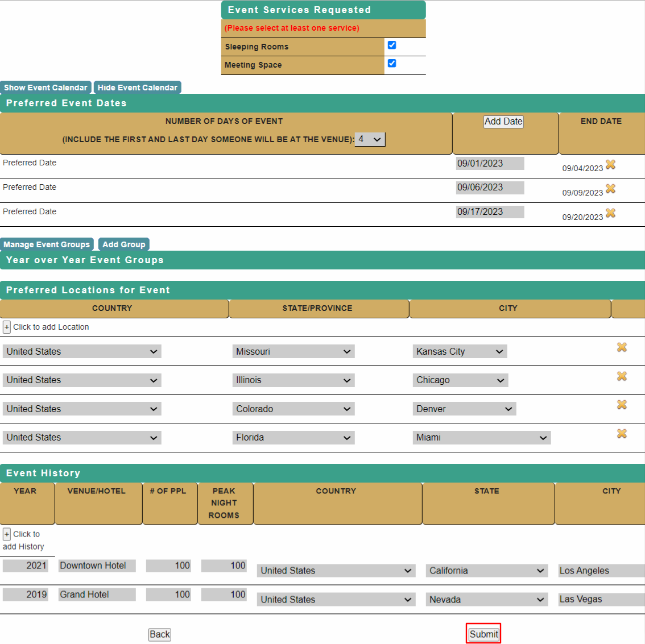Image resolution: width=645 pixels, height=644 pixels.
Task: Remove preferred date ending 09/20/2023
Action: (610, 213)
